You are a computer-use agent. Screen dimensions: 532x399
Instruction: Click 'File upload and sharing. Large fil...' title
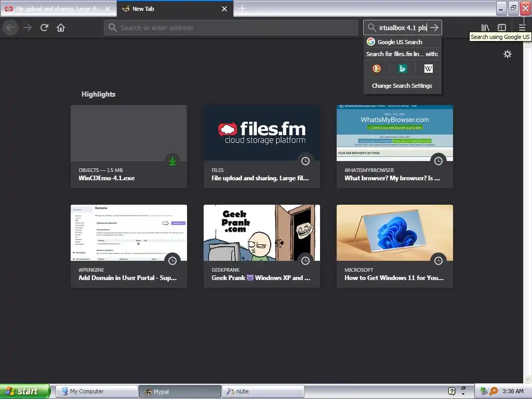click(260, 178)
